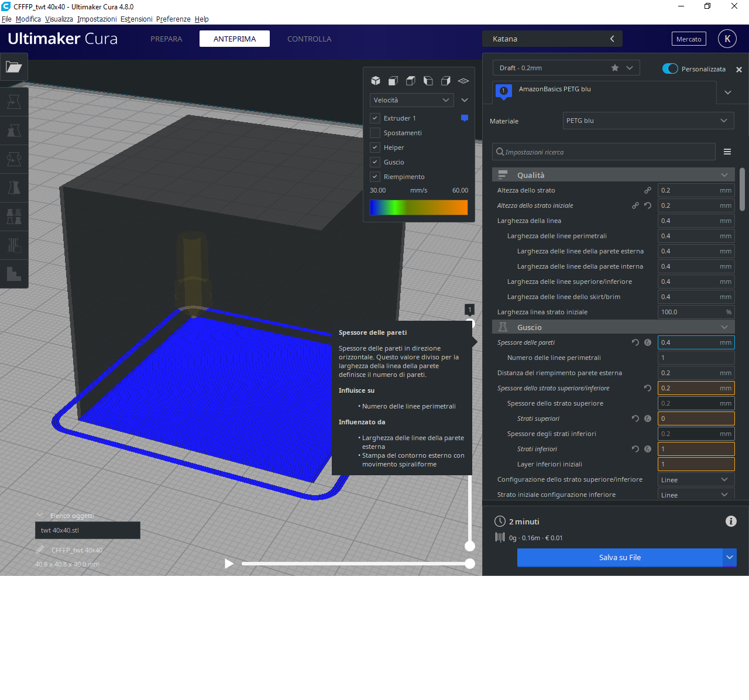Select the Per Model Settings tool

(13, 217)
